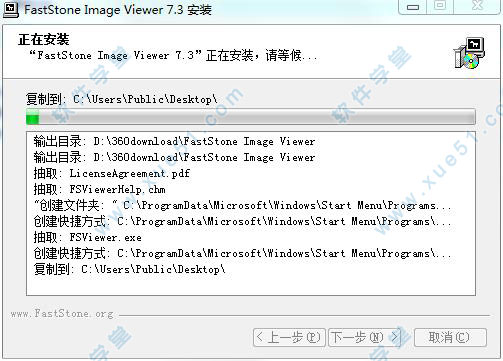The height and width of the screenshot is (361, 503).
Task: Click the window title FastStone Image Viewer 7.3 安装
Action: pyautogui.click(x=118, y=9)
